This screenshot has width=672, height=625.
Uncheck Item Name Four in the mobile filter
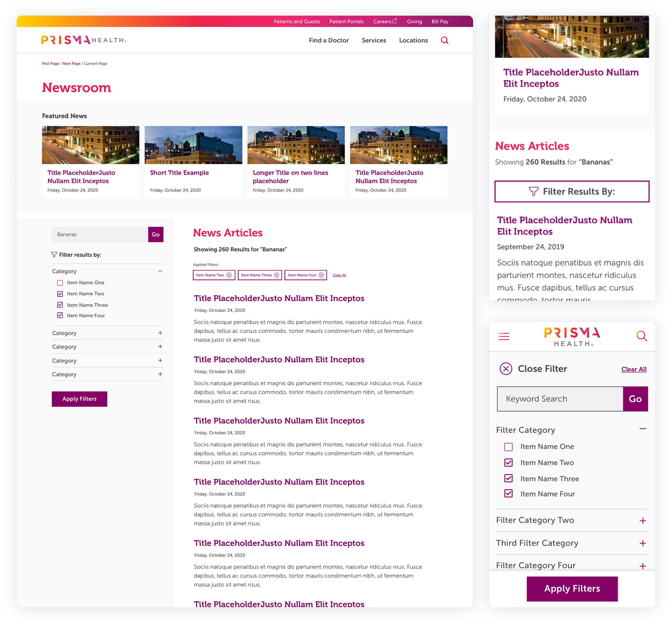pos(508,493)
